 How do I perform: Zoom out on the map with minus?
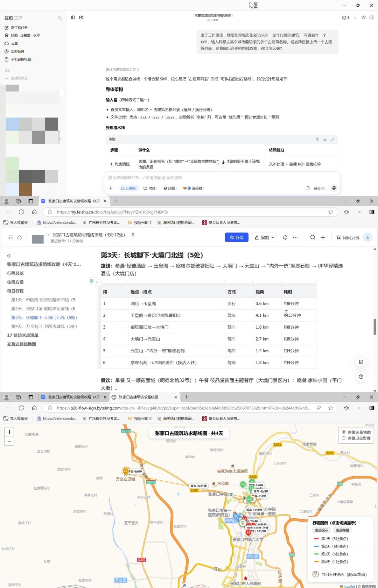[x=9, y=442]
